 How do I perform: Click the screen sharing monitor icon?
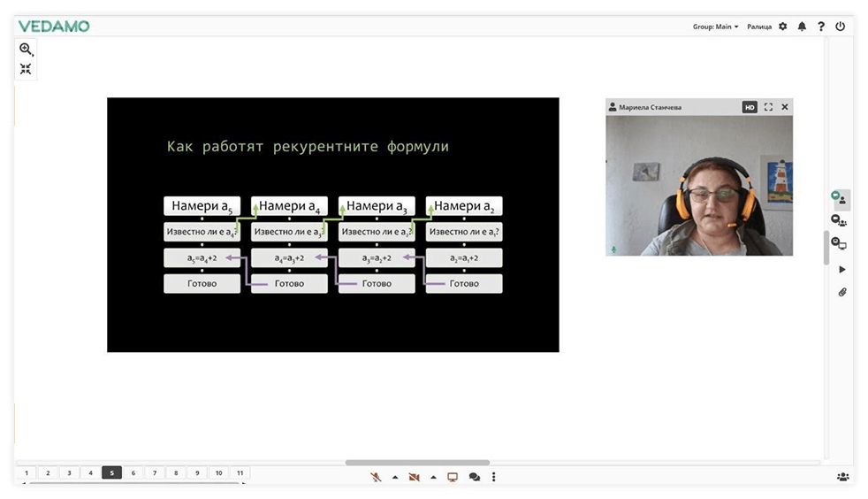click(453, 477)
